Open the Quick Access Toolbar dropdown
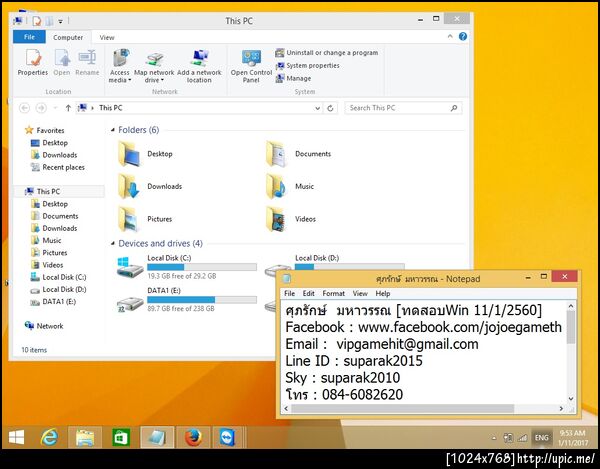Viewport: 600px width, 469px height. click(60, 21)
